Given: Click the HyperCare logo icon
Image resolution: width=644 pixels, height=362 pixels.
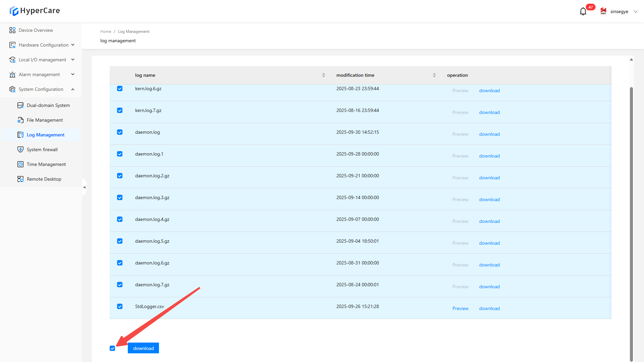Looking at the screenshot, I should pos(14,11).
